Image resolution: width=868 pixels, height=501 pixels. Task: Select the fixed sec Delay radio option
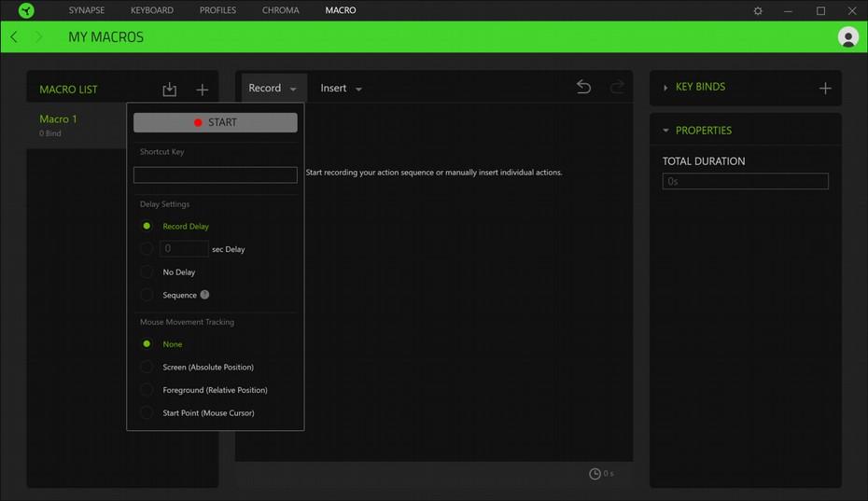coord(147,248)
